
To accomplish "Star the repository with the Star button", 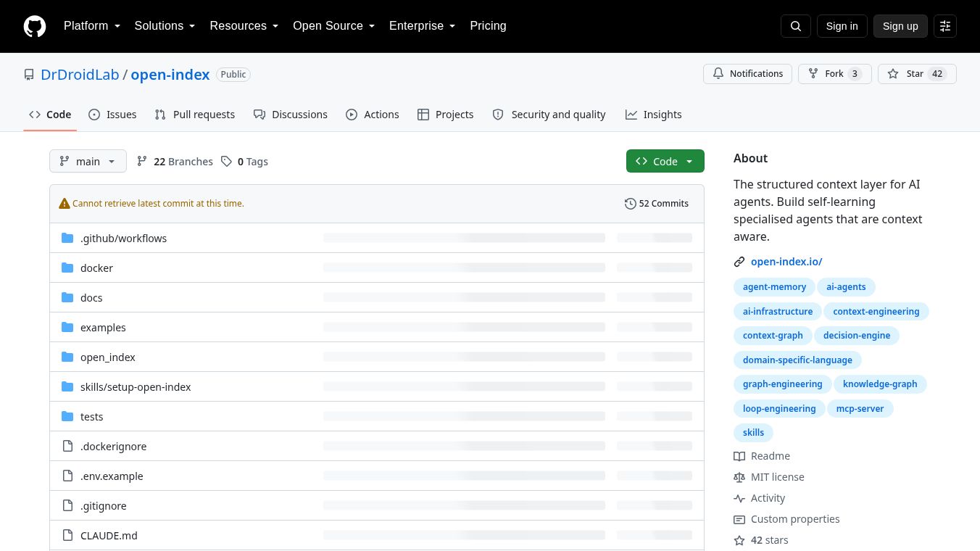I will point(917,74).
